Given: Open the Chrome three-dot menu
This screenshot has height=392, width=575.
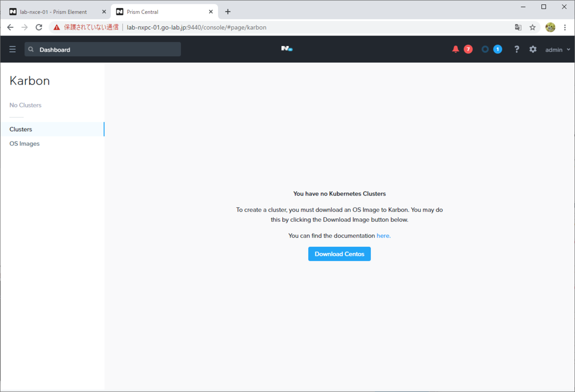Looking at the screenshot, I should [565, 27].
